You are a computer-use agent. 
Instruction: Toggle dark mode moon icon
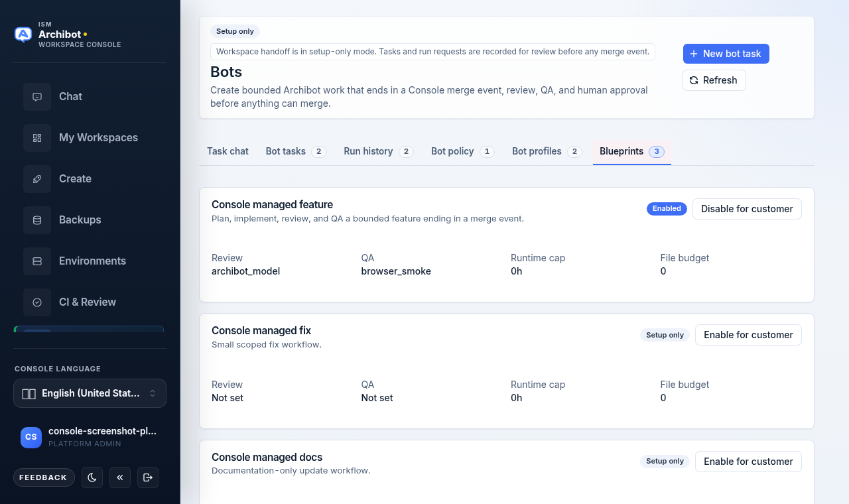(x=92, y=477)
